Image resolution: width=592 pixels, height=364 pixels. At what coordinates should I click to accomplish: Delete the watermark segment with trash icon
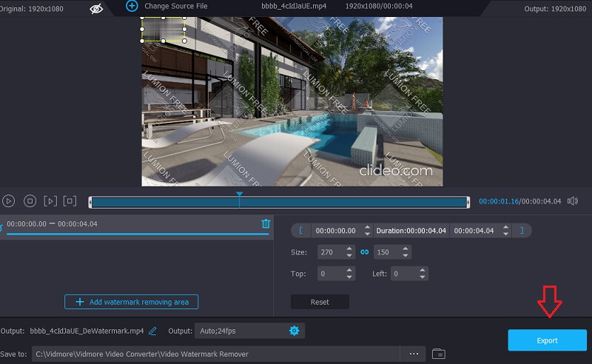pos(266,223)
